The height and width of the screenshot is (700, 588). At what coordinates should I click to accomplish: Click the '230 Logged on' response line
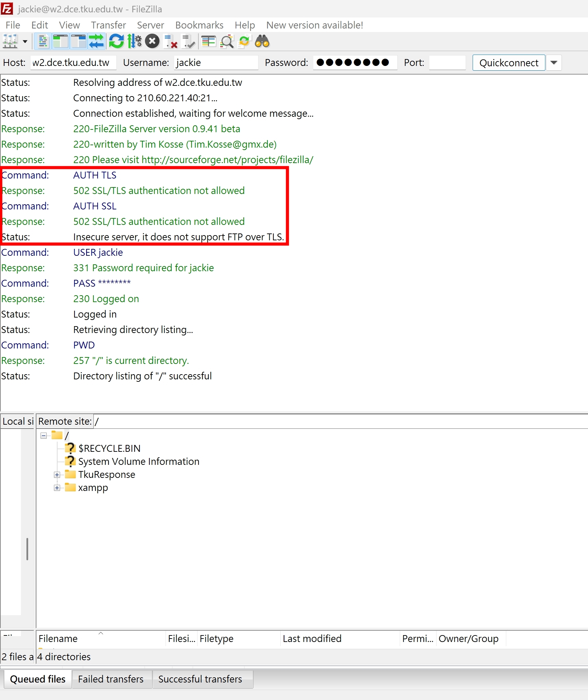[x=106, y=299]
